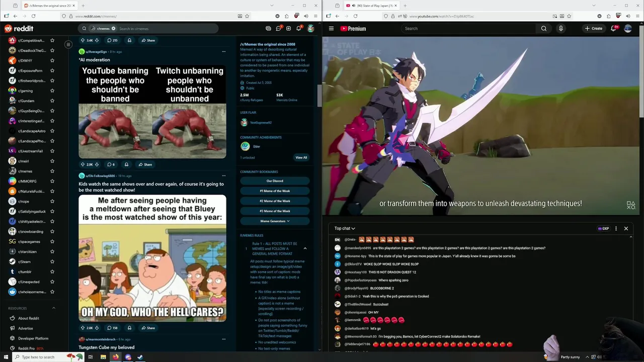Open new tab in Reddit window

pyautogui.click(x=84, y=6)
